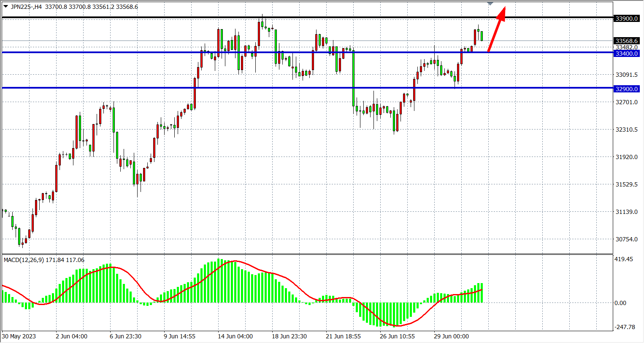This screenshot has height=343, width=644.
Task: Click the gray chart shift triangle marker
Action: (x=490, y=3)
